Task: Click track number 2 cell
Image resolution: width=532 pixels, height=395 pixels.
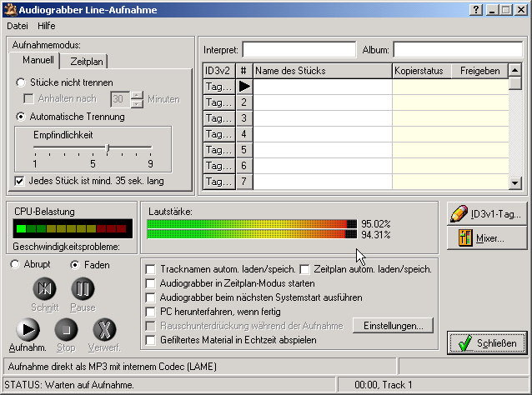Action: (x=244, y=102)
